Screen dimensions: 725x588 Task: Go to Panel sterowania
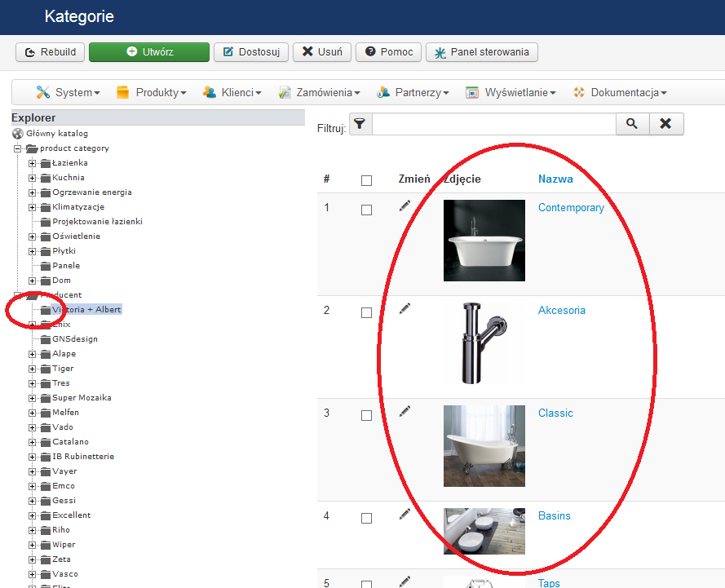(x=482, y=51)
